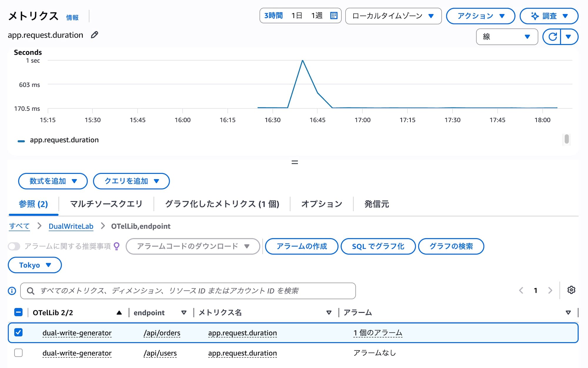
Task: Click app.request.duration in the /api/users row
Action: pyautogui.click(x=243, y=353)
